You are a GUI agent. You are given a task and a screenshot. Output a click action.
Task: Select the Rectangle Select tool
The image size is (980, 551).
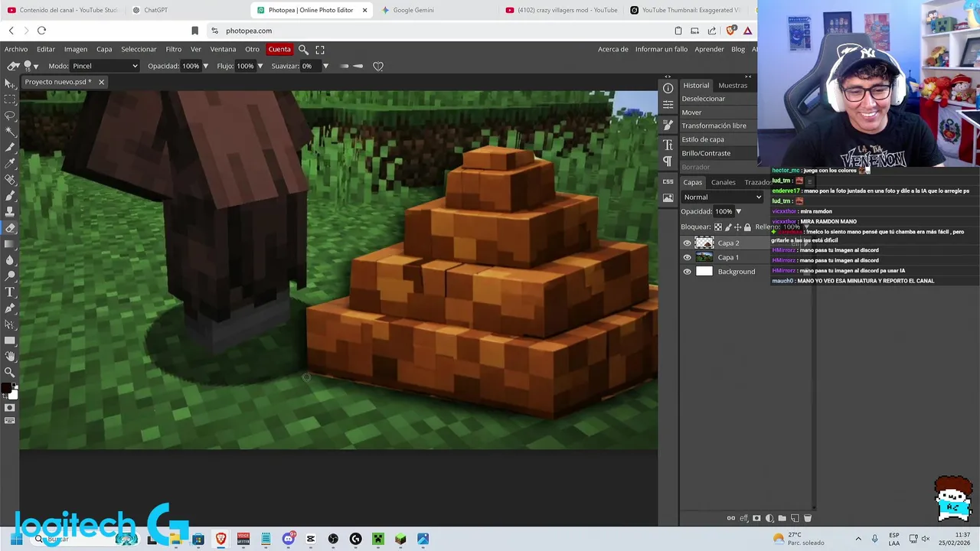point(9,99)
